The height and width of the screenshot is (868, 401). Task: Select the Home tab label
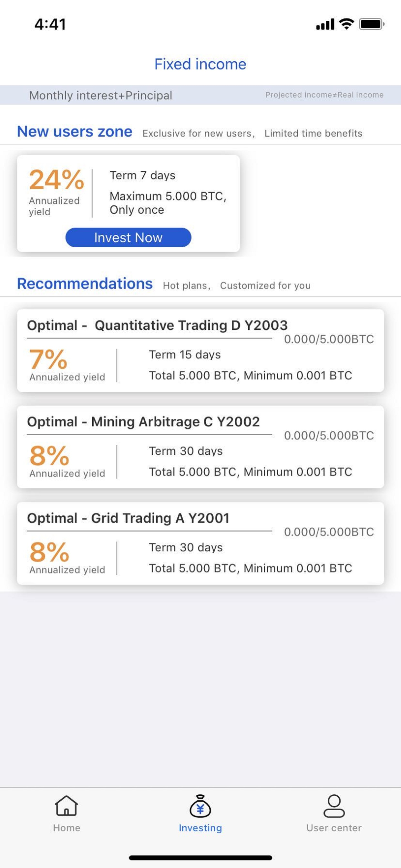(67, 828)
